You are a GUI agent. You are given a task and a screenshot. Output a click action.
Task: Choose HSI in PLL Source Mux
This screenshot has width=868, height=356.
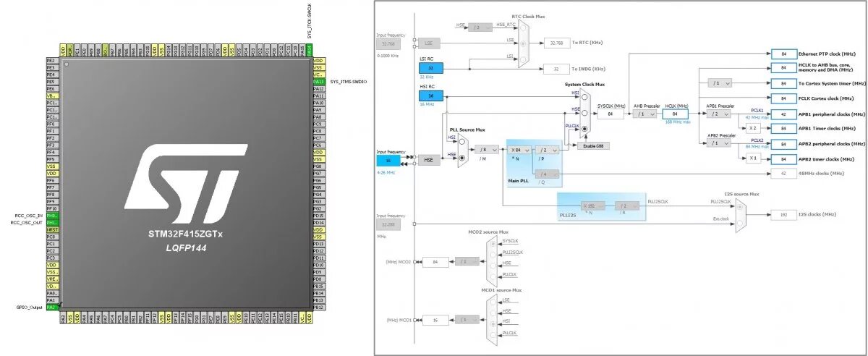click(x=461, y=141)
